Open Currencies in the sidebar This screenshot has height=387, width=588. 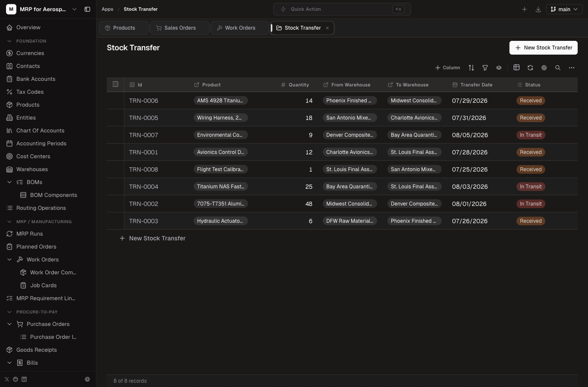point(48,53)
